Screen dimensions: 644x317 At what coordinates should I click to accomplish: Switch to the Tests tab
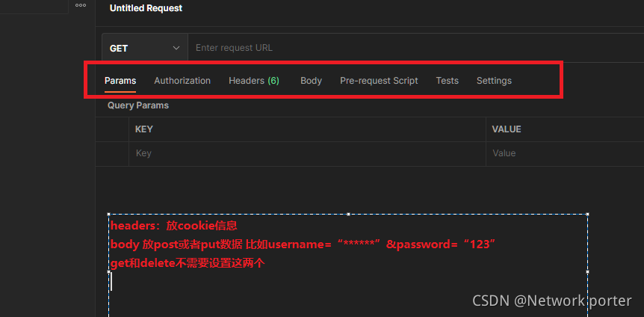point(448,81)
